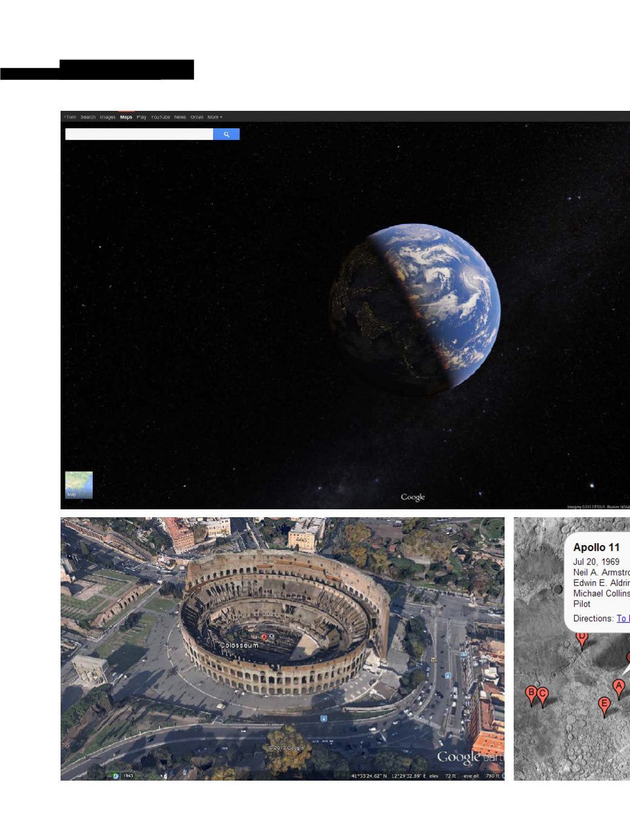Click the red A marker on Colosseum
Image resolution: width=630 pixels, height=840 pixels.
tap(264, 637)
